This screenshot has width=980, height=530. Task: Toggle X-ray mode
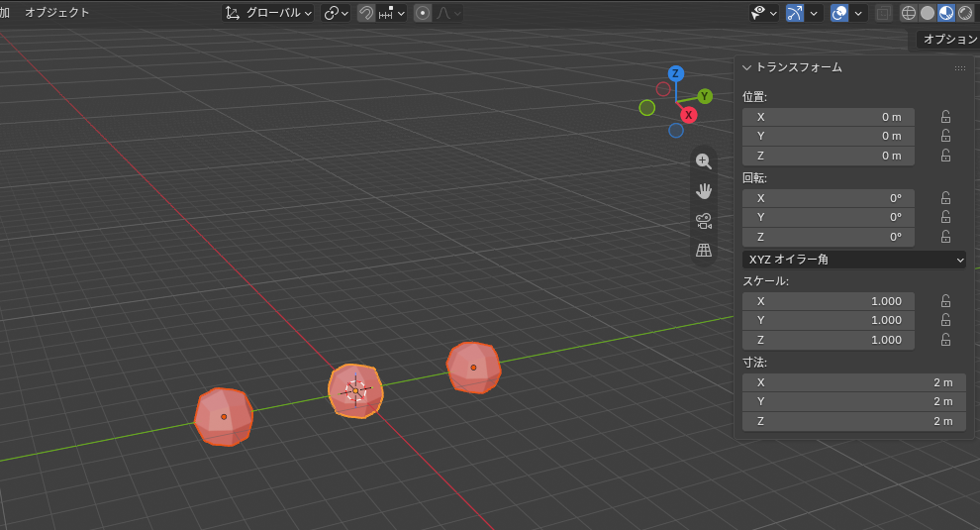(x=883, y=13)
